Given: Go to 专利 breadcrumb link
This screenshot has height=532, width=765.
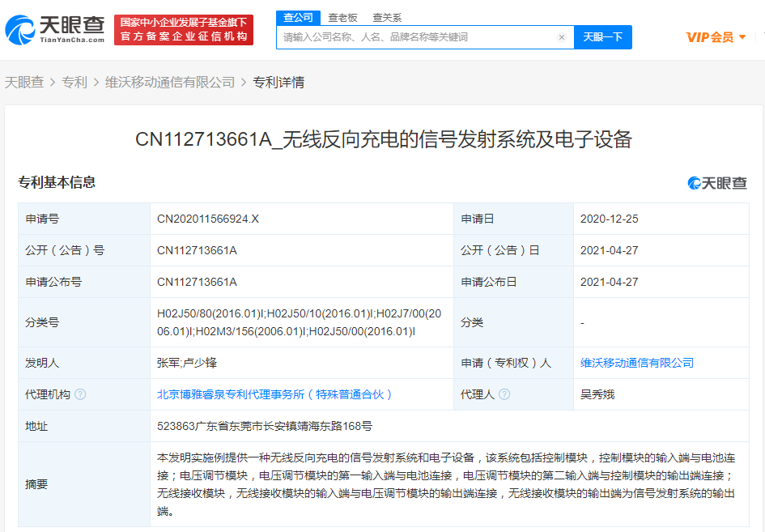Looking at the screenshot, I should click(x=74, y=82).
